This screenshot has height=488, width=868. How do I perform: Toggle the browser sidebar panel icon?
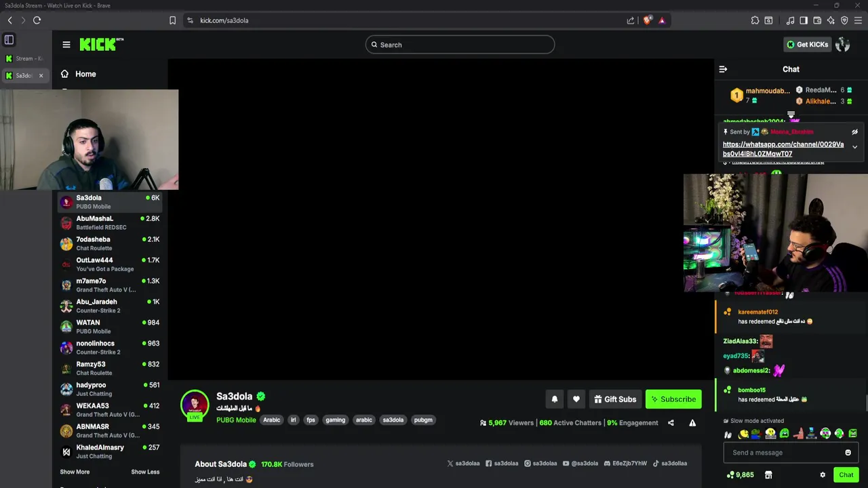pyautogui.click(x=804, y=20)
